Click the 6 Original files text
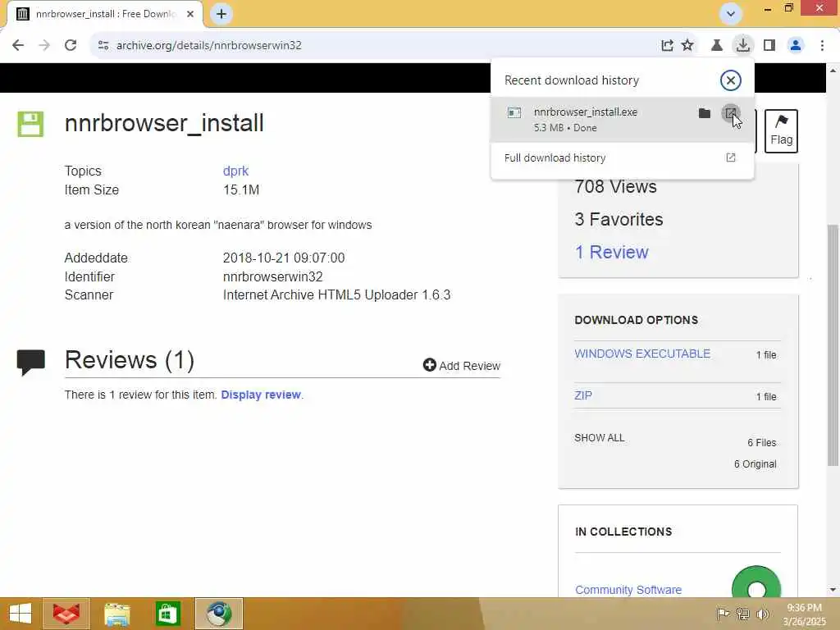840x630 pixels. [755, 464]
